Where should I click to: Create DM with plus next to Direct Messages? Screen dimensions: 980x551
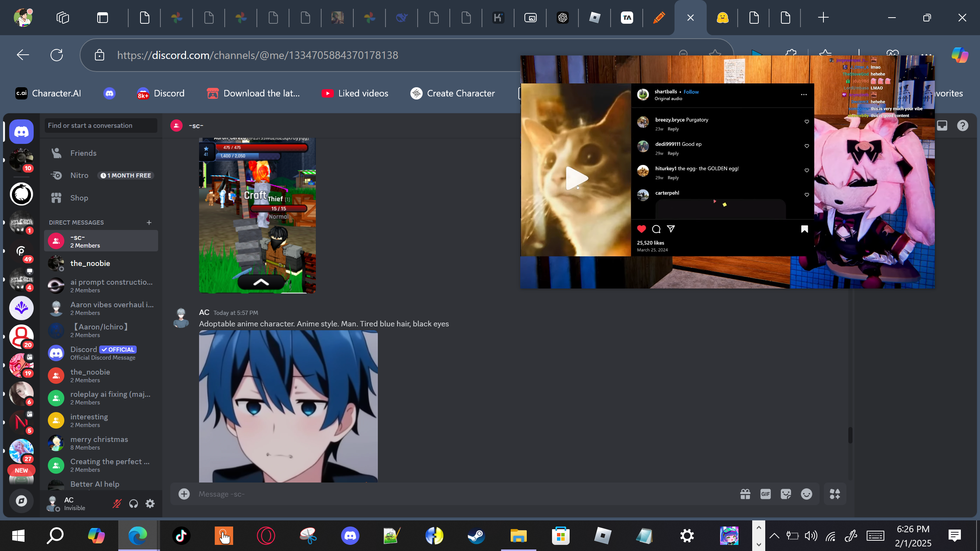pos(149,222)
